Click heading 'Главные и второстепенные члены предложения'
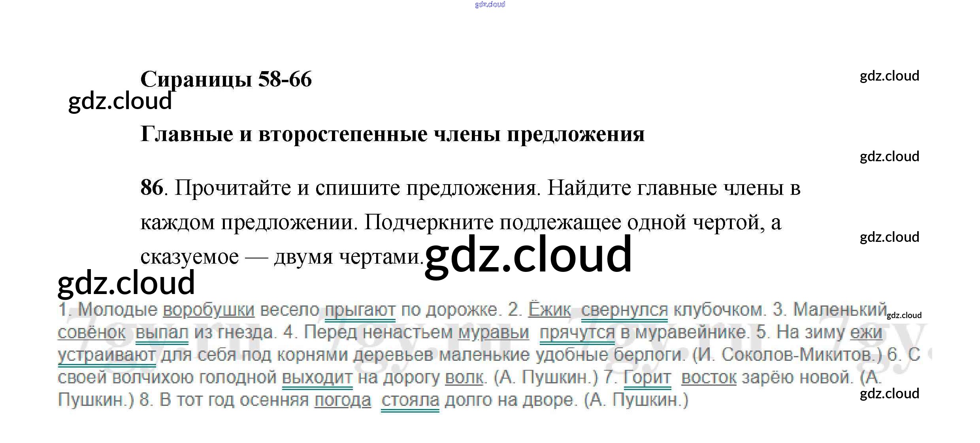The height and width of the screenshot is (443, 980). (392, 134)
